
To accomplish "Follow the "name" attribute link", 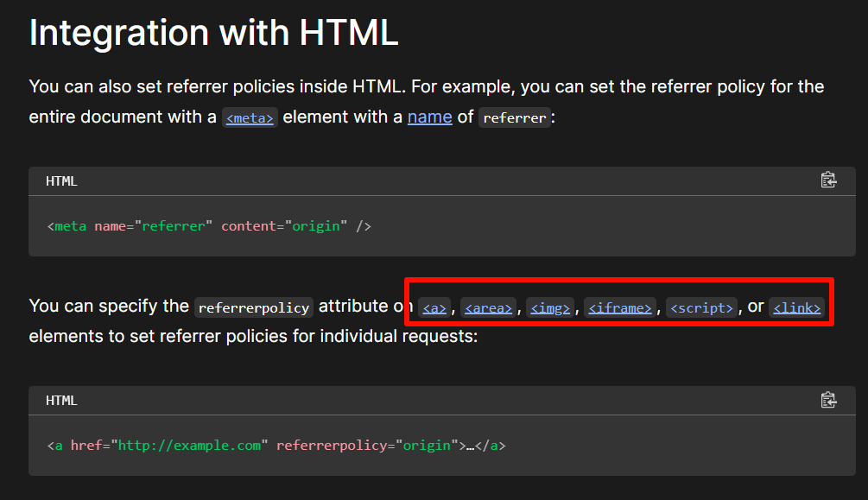I will [429, 117].
